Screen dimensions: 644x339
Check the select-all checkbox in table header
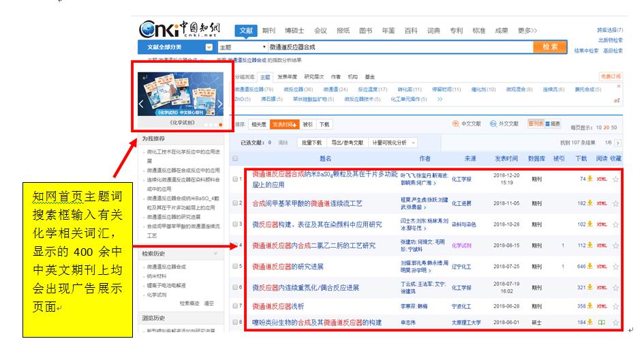235,158
